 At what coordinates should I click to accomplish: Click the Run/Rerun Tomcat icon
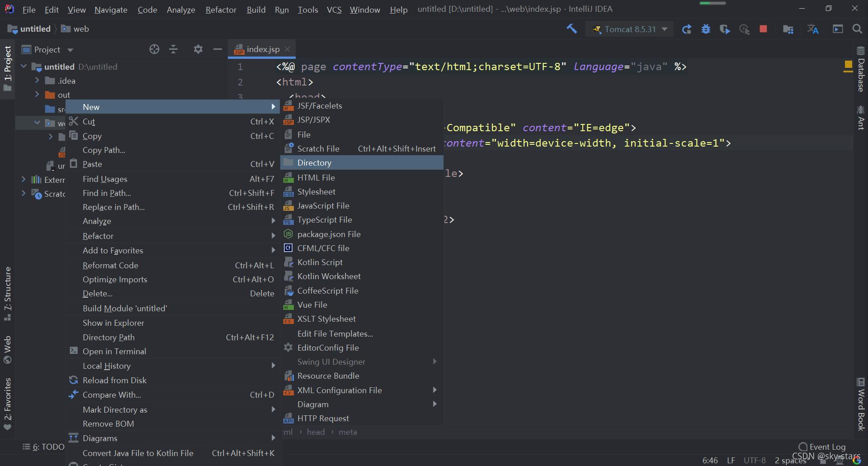click(x=687, y=29)
